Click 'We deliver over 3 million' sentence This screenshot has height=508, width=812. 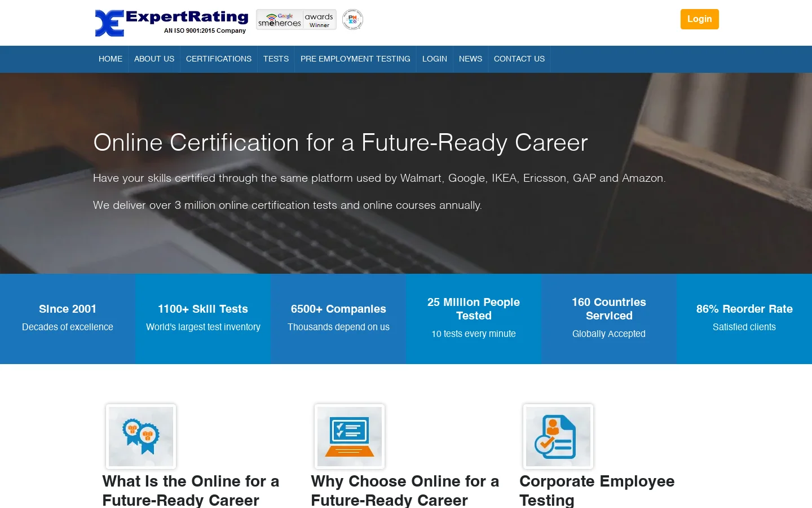288,205
